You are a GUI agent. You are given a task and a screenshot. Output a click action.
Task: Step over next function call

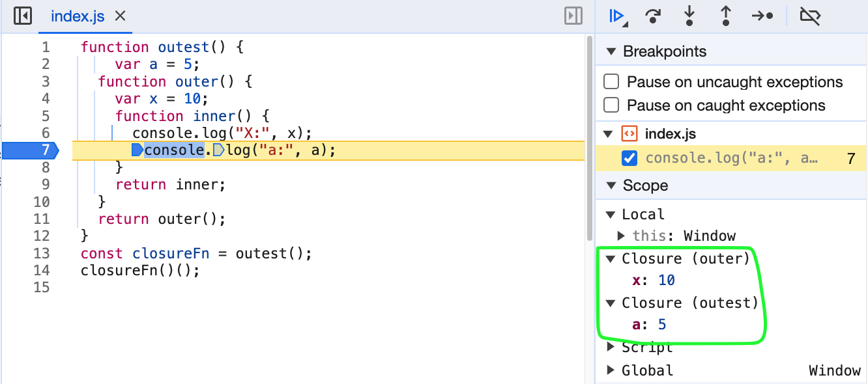(652, 16)
